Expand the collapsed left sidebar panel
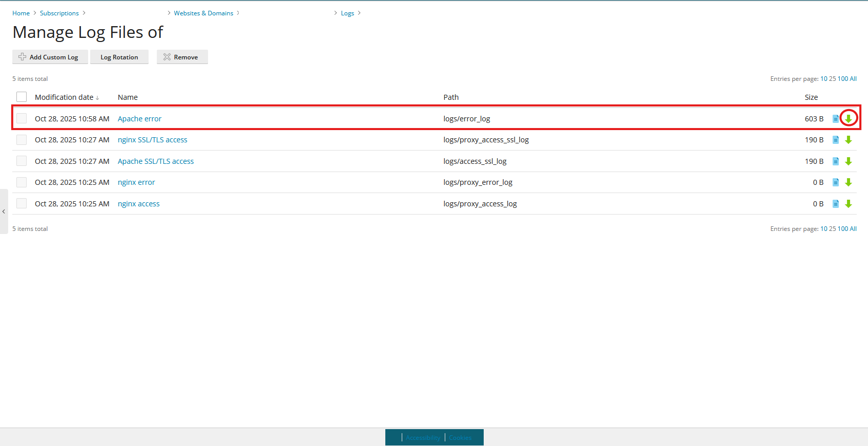 point(4,211)
